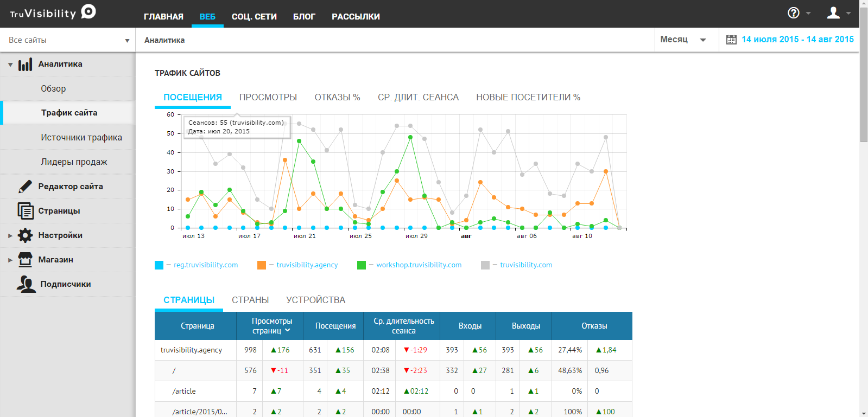Click the Страница column header
868x417 pixels.
click(x=196, y=326)
